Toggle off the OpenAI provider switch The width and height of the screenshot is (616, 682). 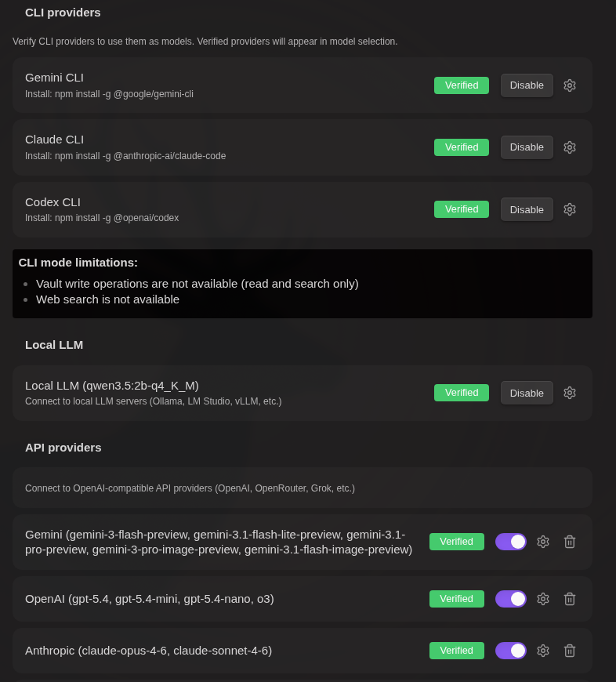[511, 599]
